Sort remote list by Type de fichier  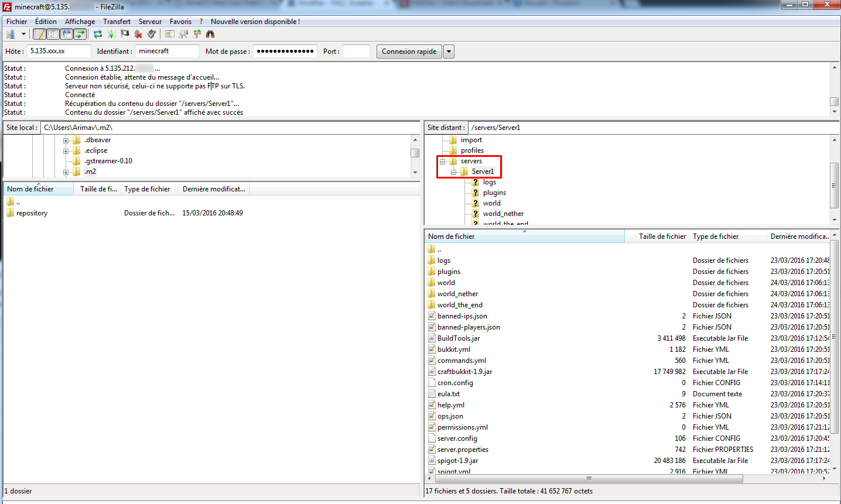click(x=728, y=236)
